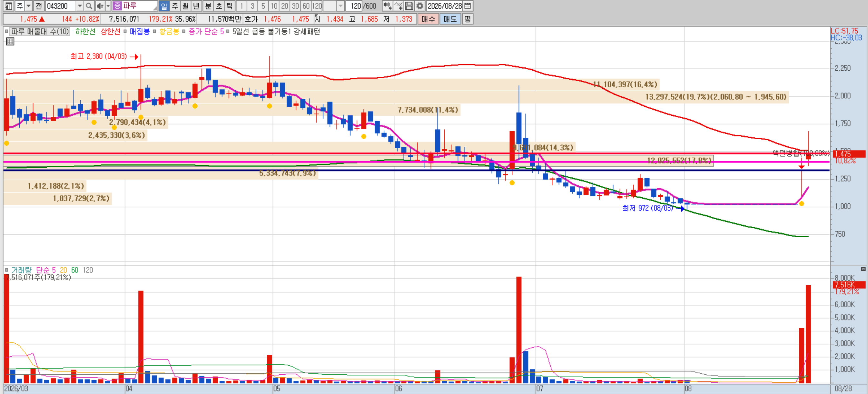Click the stock code input 043200
The height and width of the screenshot is (394, 868).
click(61, 6)
